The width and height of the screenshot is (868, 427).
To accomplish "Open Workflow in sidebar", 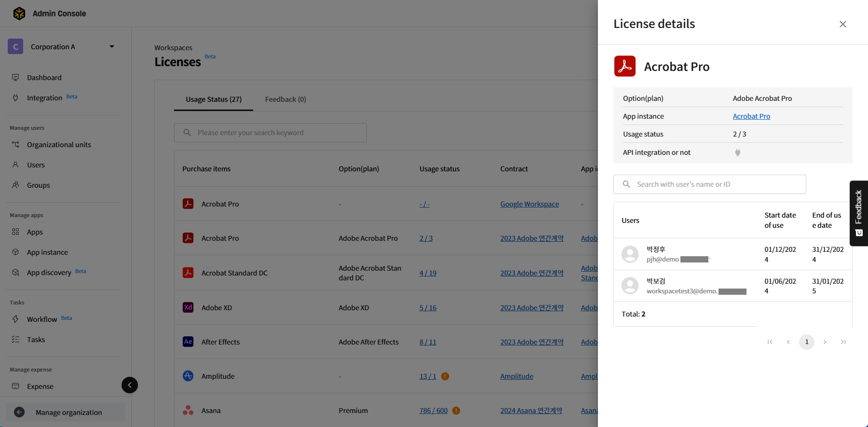I will [42, 319].
